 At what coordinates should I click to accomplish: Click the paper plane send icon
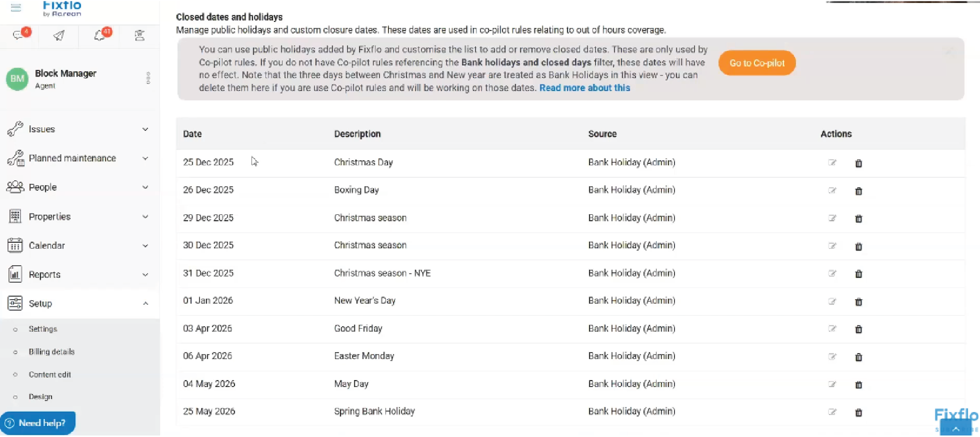click(x=59, y=35)
